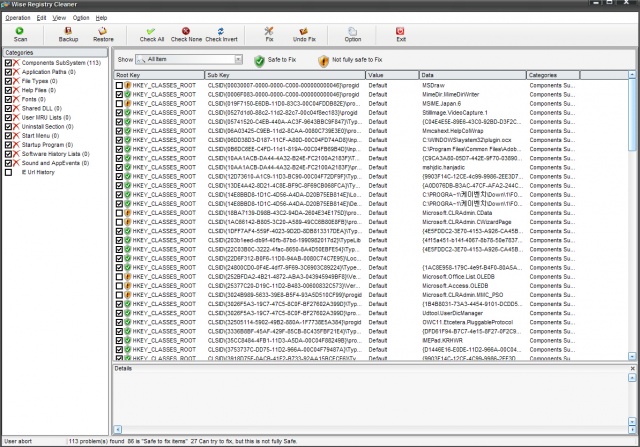Click the Categories panel header
Viewport: 640px width, 447px height.
click(55, 53)
